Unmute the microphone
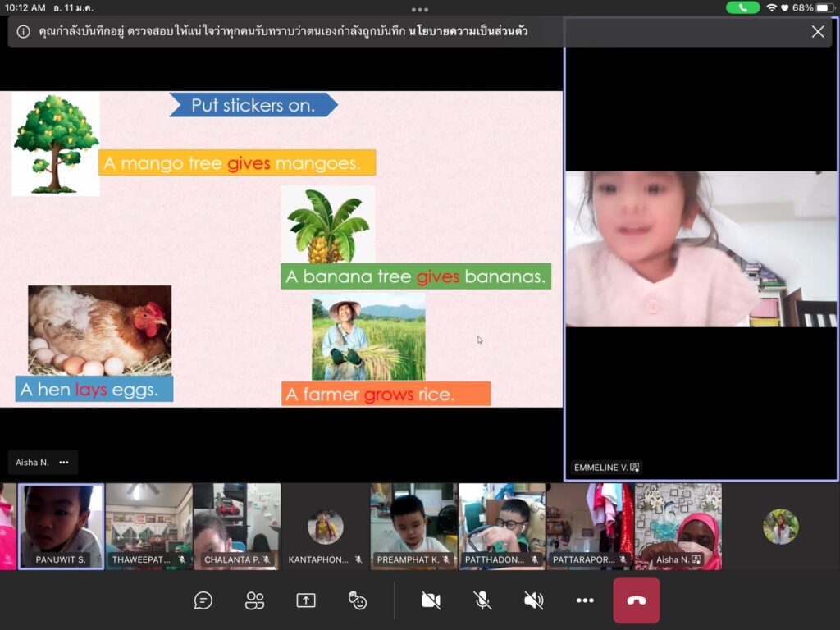840x630 pixels. (482, 600)
